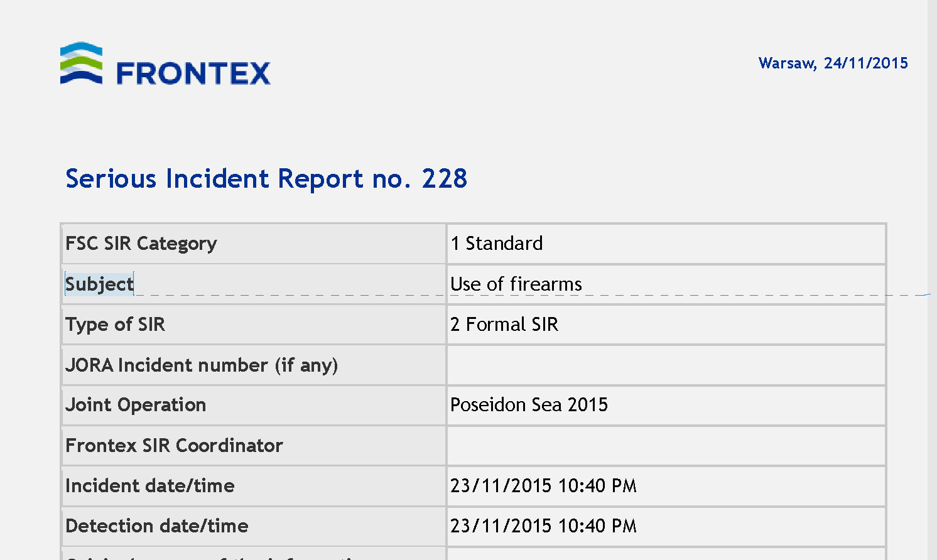Click the Joint Operation label

pyautogui.click(x=136, y=405)
